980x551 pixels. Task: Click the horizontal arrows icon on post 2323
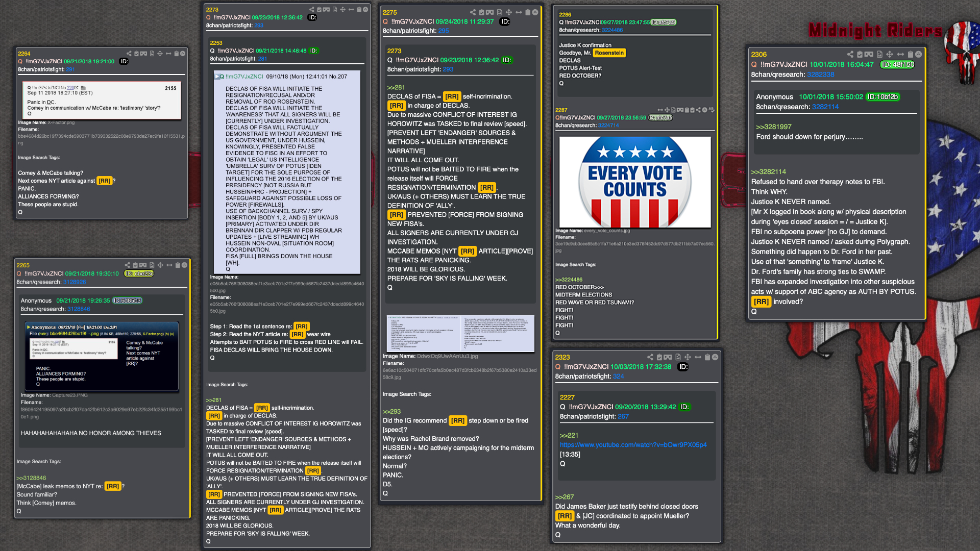pyautogui.click(x=698, y=357)
